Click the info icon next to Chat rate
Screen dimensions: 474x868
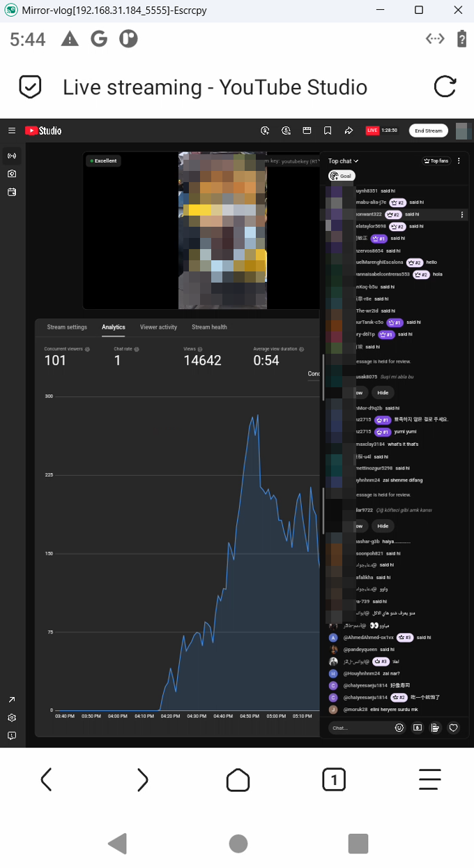click(x=137, y=349)
